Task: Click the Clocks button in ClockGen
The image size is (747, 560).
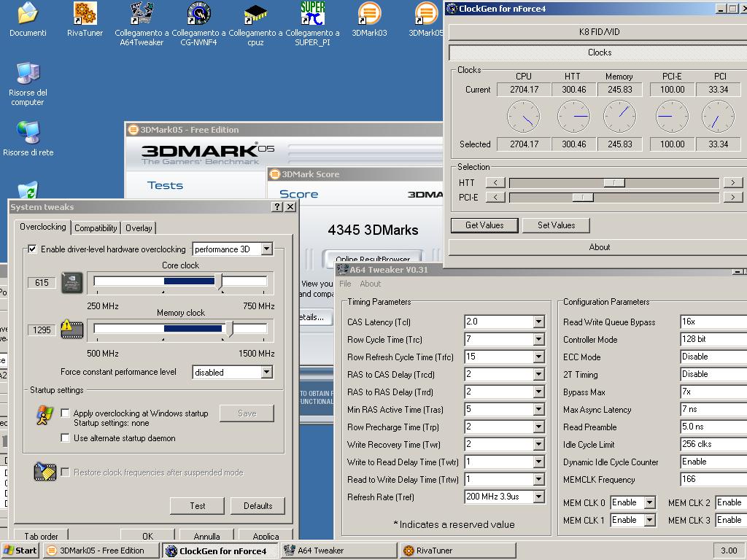Action: click(599, 52)
